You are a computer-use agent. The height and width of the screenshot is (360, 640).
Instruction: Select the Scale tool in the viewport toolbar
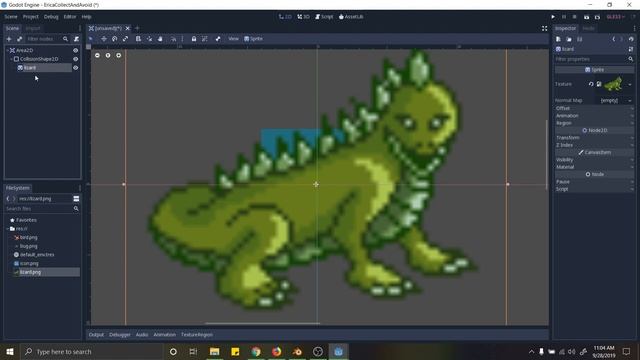(x=125, y=39)
